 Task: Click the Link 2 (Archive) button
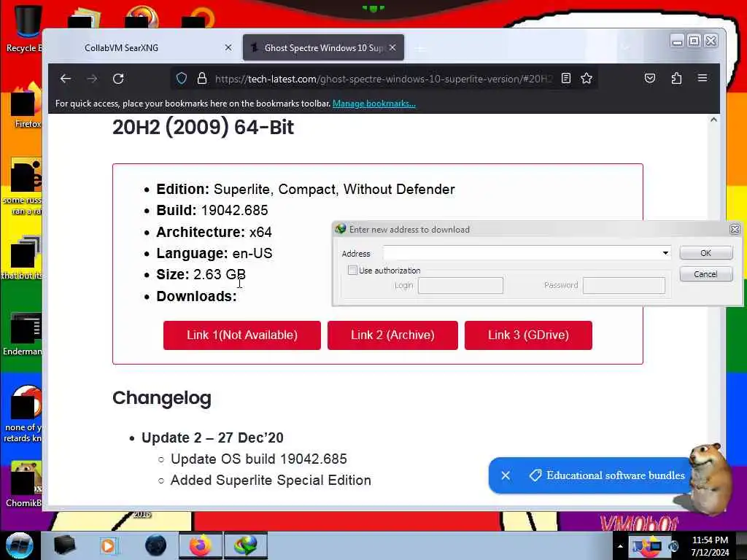tap(392, 335)
